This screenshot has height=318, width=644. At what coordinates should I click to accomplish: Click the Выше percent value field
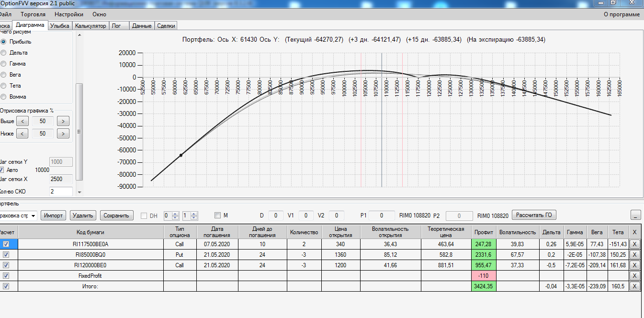coord(43,121)
